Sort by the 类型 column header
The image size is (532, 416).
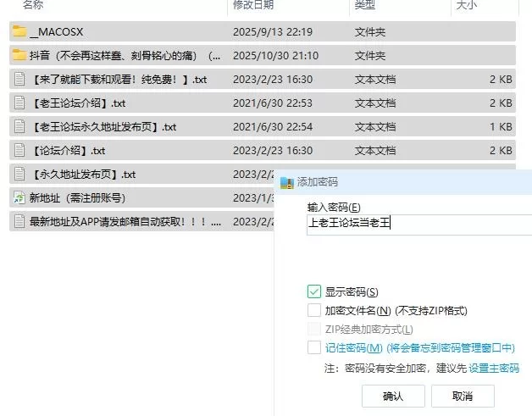(365, 5)
